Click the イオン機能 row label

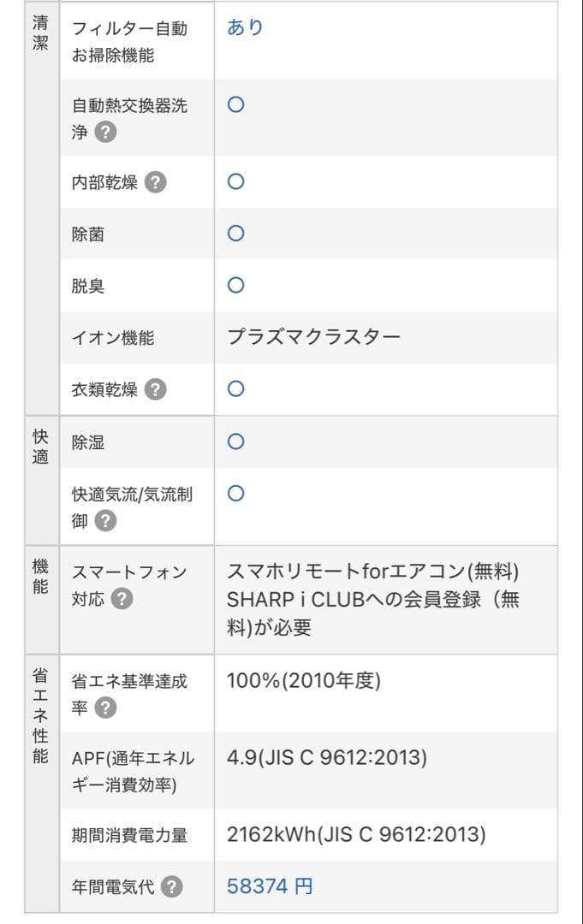coord(113,338)
